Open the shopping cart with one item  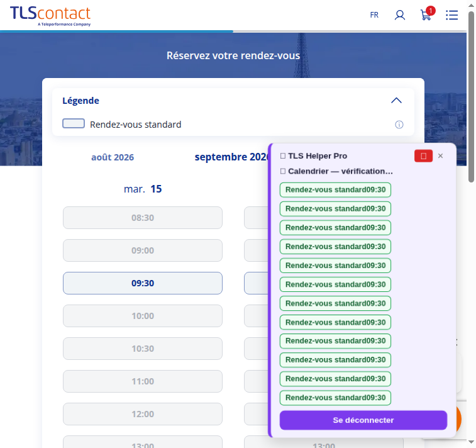point(426,14)
